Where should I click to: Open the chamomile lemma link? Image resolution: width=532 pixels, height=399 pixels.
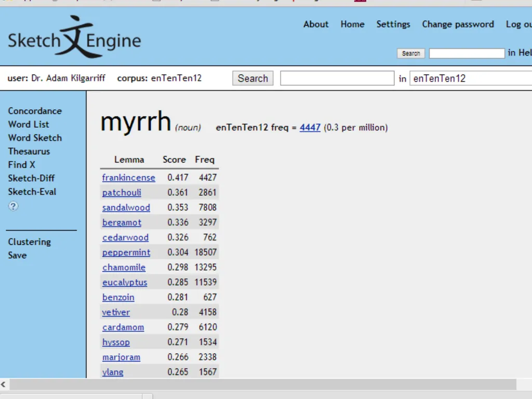(124, 267)
